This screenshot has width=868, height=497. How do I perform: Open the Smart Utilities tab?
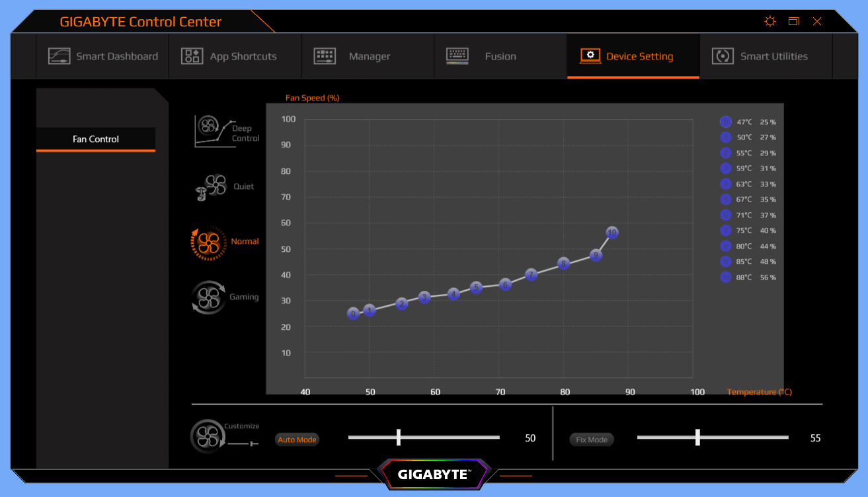click(x=766, y=56)
